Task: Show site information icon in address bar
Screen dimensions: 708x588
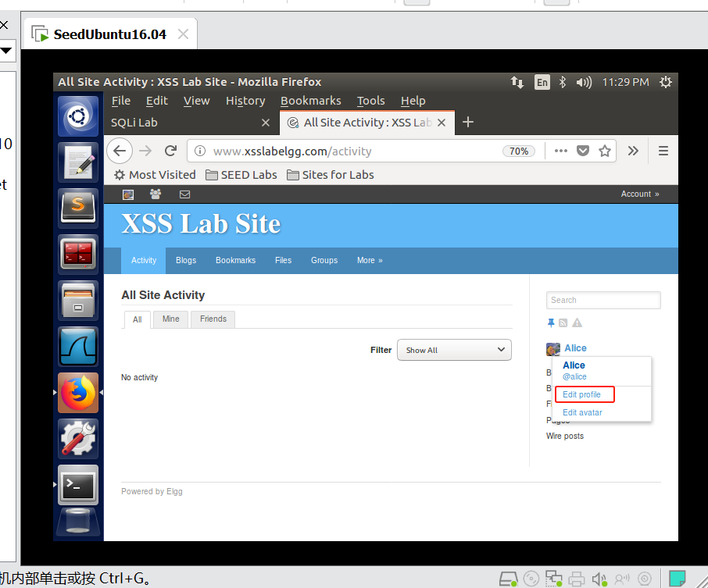Action: pos(199,151)
